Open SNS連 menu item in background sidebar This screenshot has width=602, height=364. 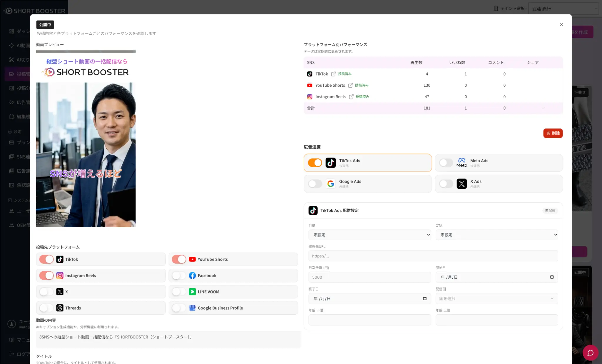click(x=19, y=157)
